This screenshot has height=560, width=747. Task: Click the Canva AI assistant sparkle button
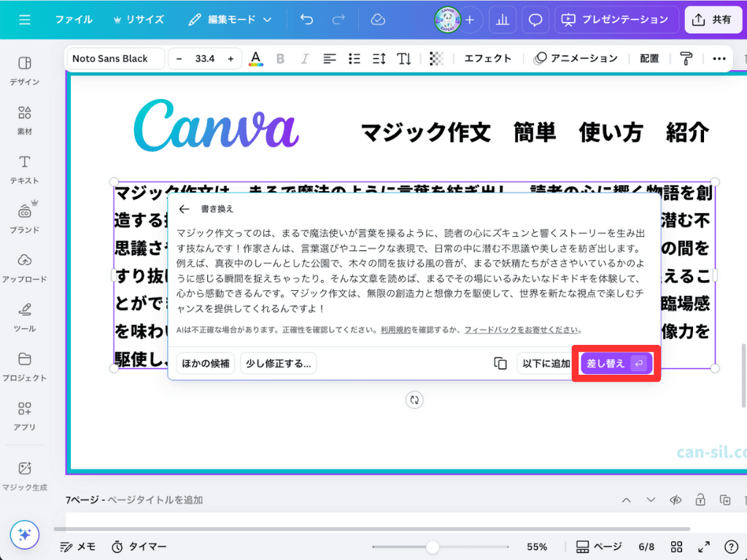pyautogui.click(x=24, y=534)
